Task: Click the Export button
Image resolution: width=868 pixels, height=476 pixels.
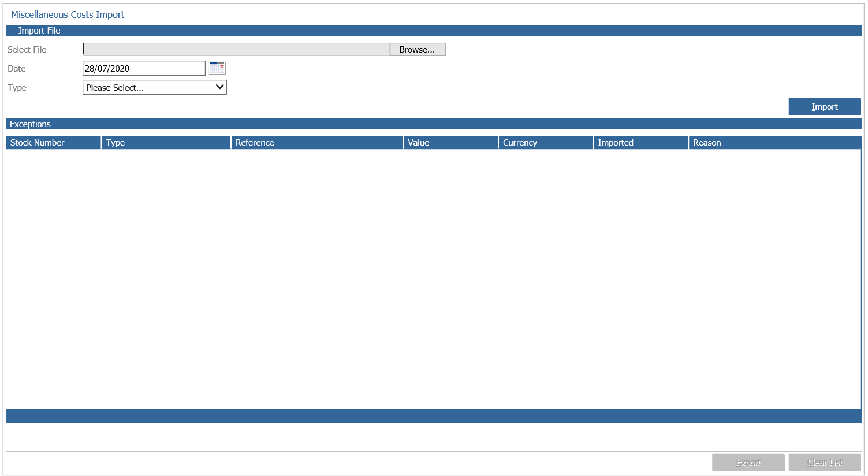Action: click(748, 463)
